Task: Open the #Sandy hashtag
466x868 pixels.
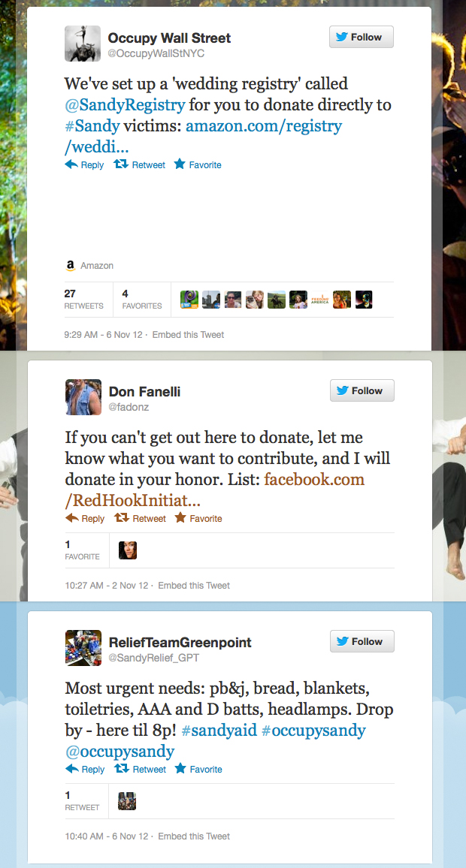Action: pos(92,126)
